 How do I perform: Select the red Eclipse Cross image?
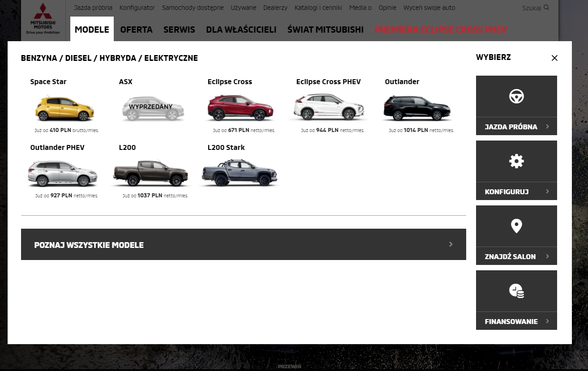click(x=240, y=108)
